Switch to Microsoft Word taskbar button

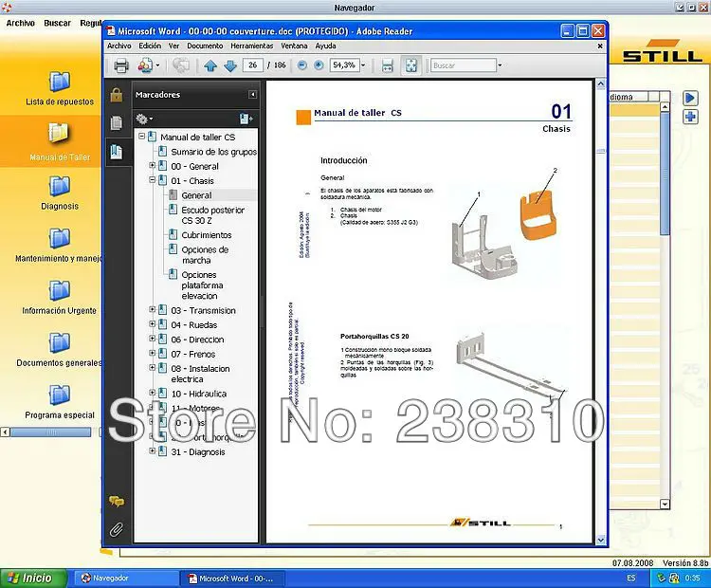(232, 579)
